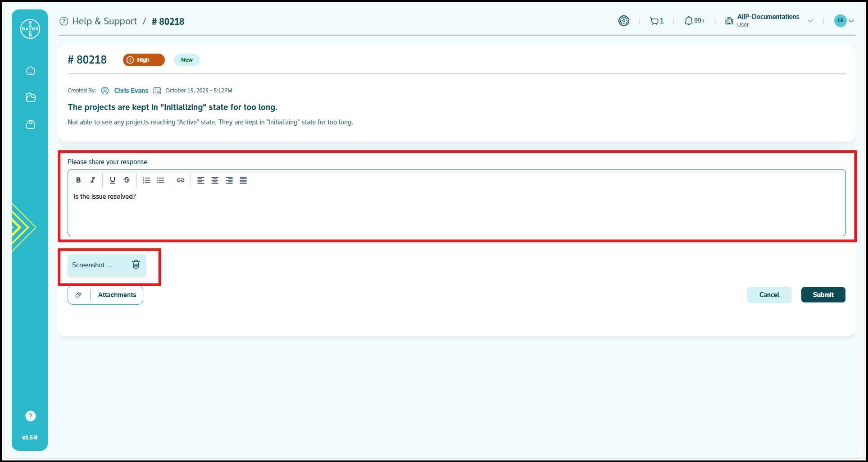Toggle underline formatting in the editor
This screenshot has width=868, height=462.
pos(112,180)
